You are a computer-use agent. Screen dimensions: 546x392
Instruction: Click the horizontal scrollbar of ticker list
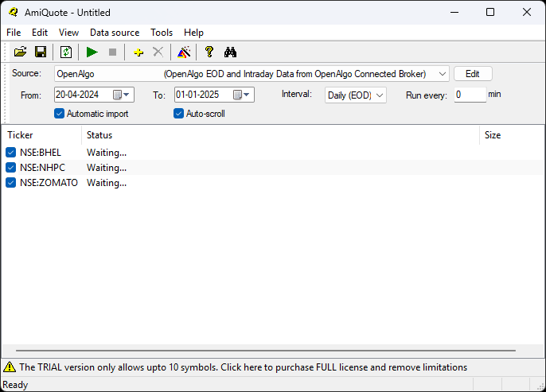pyautogui.click(x=266, y=351)
